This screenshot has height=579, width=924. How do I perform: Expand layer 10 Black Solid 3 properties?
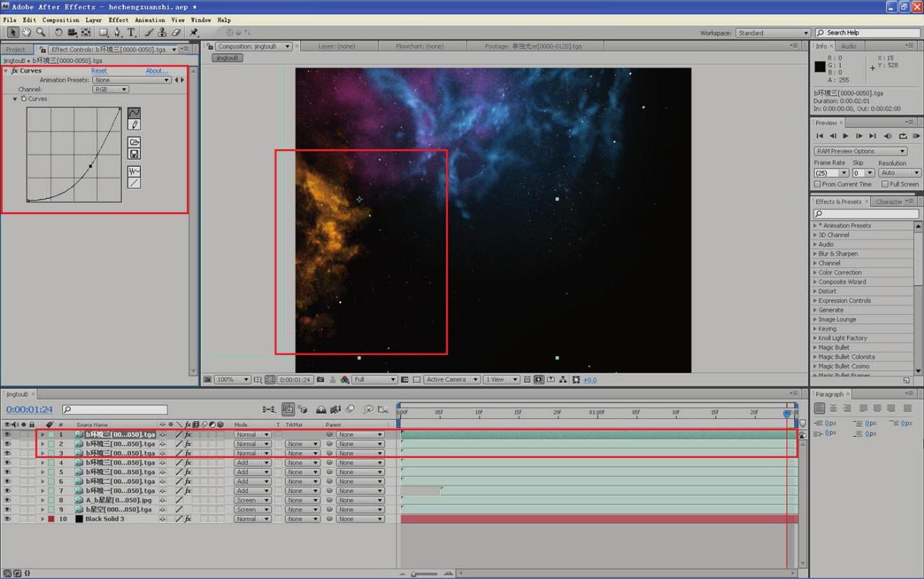(x=43, y=519)
